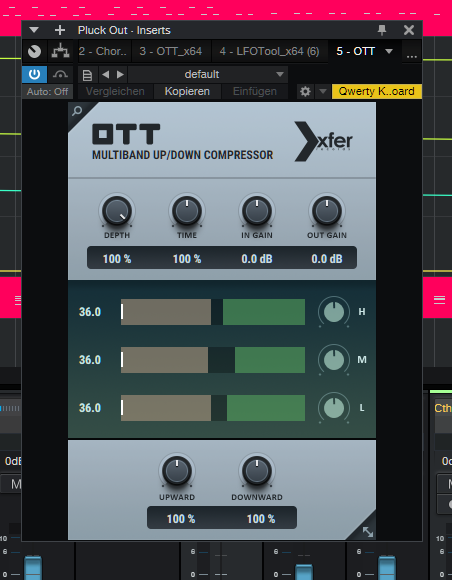The width and height of the screenshot is (452, 580).
Task: Click the Out Gain 0.0 dB value
Action: (327, 259)
